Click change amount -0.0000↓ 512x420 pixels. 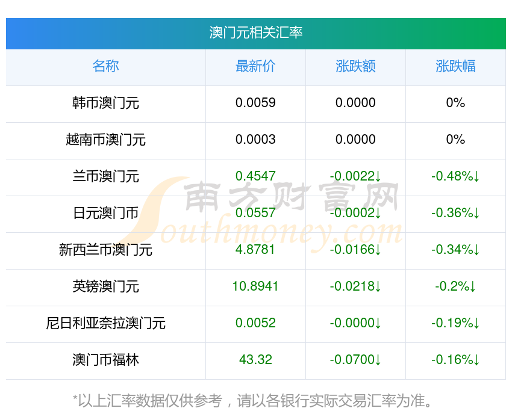(x=355, y=323)
